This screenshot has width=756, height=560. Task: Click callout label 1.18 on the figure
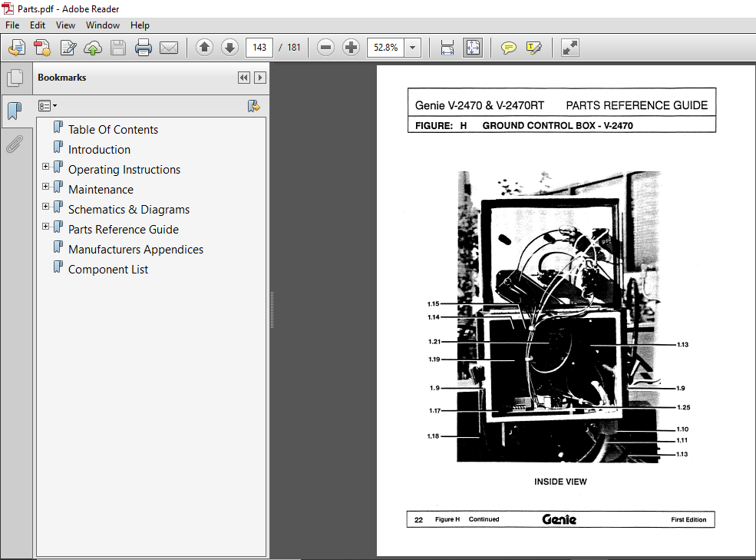(433, 436)
